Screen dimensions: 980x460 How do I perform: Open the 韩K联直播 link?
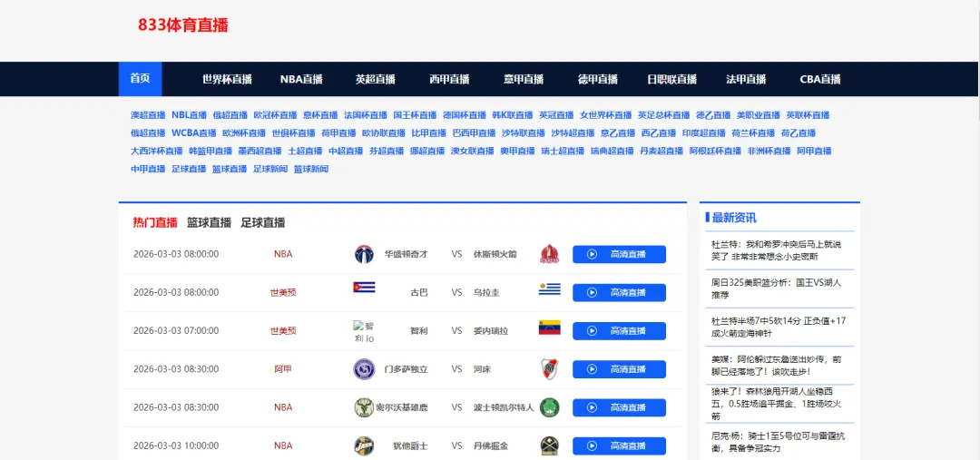click(513, 115)
